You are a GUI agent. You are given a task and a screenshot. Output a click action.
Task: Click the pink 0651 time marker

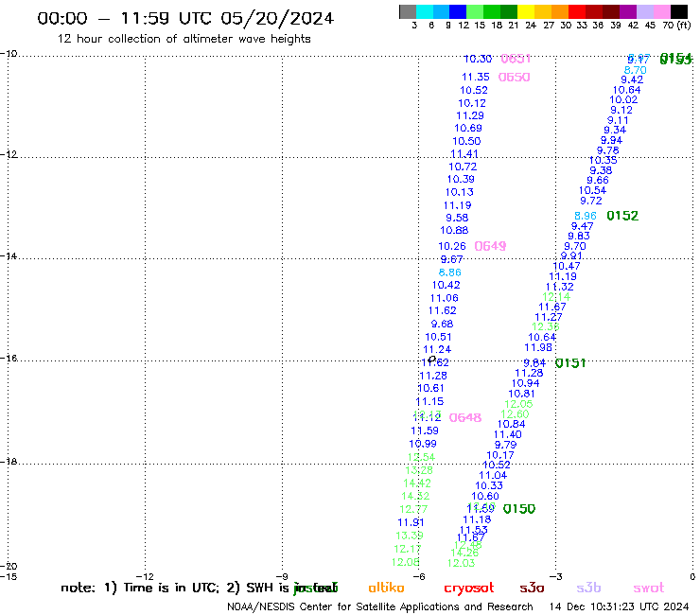click(516, 59)
